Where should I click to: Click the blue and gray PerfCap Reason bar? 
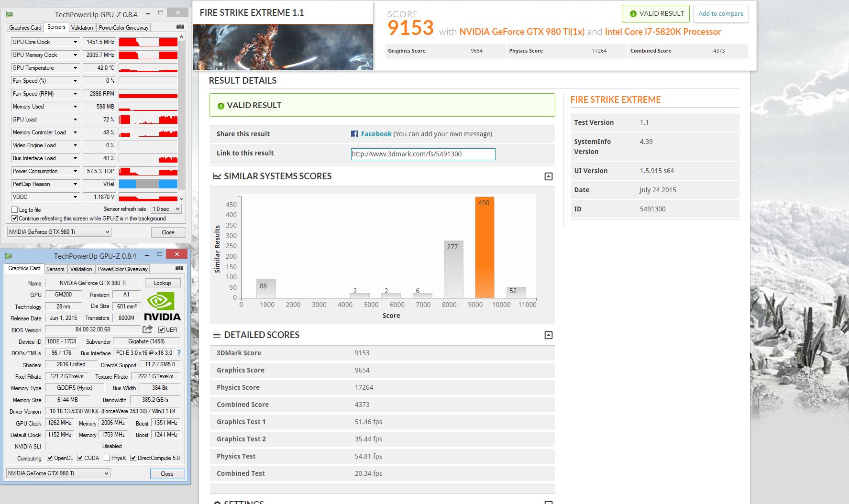[x=148, y=184]
